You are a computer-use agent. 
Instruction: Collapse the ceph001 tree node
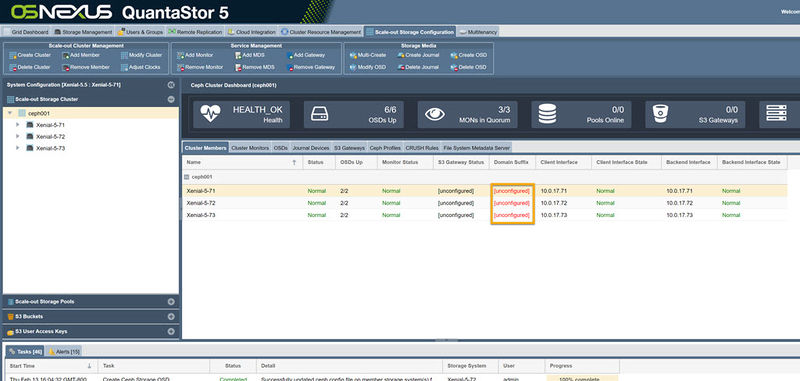pos(10,113)
